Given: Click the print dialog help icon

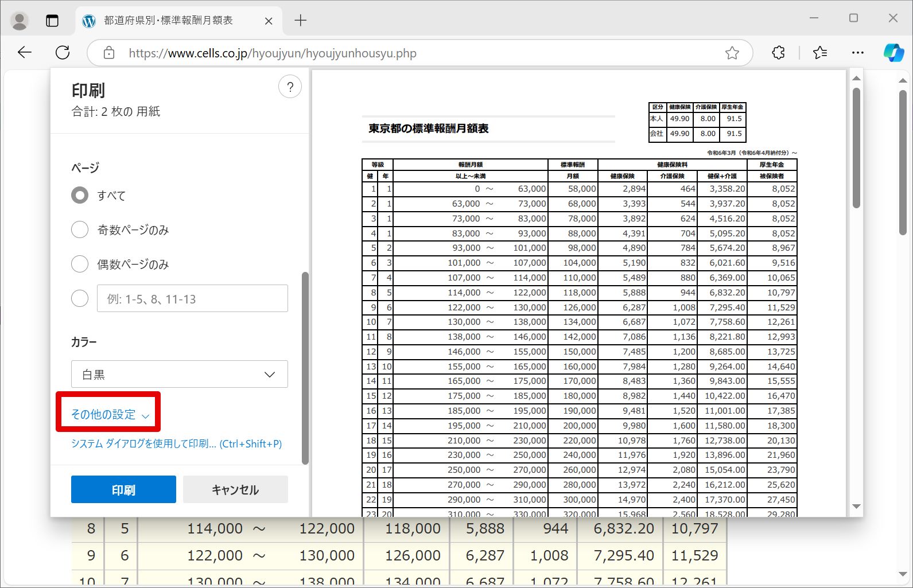Looking at the screenshot, I should (290, 87).
